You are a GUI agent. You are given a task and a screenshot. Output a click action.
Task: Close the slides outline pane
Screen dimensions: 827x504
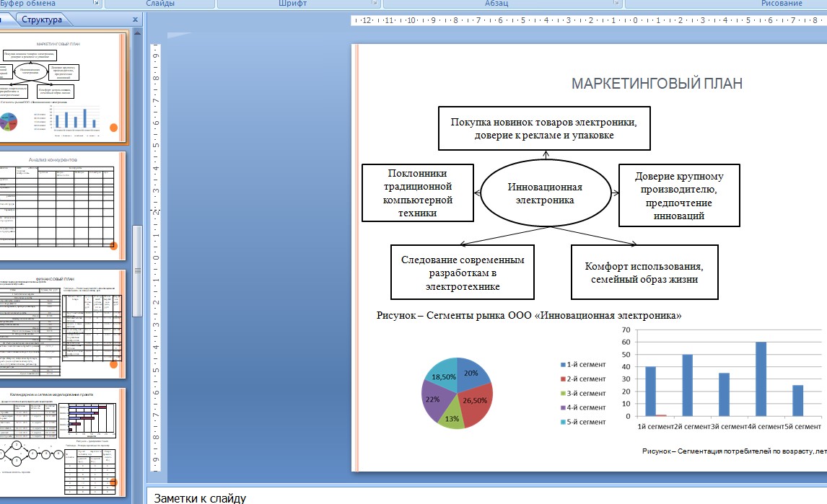tap(135, 19)
